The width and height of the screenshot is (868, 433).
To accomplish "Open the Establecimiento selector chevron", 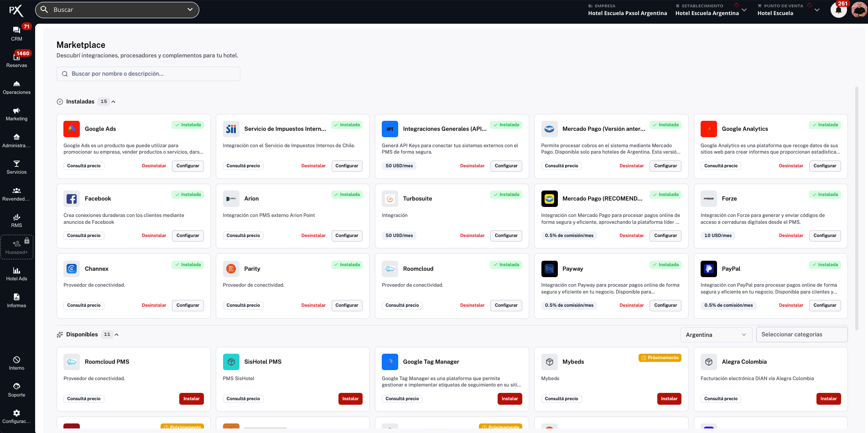I will click(x=744, y=10).
